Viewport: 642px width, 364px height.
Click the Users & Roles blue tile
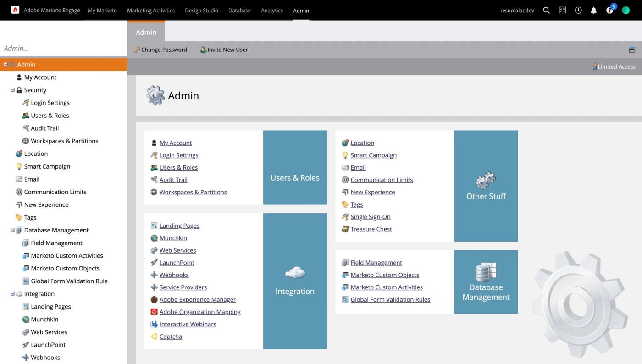295,167
